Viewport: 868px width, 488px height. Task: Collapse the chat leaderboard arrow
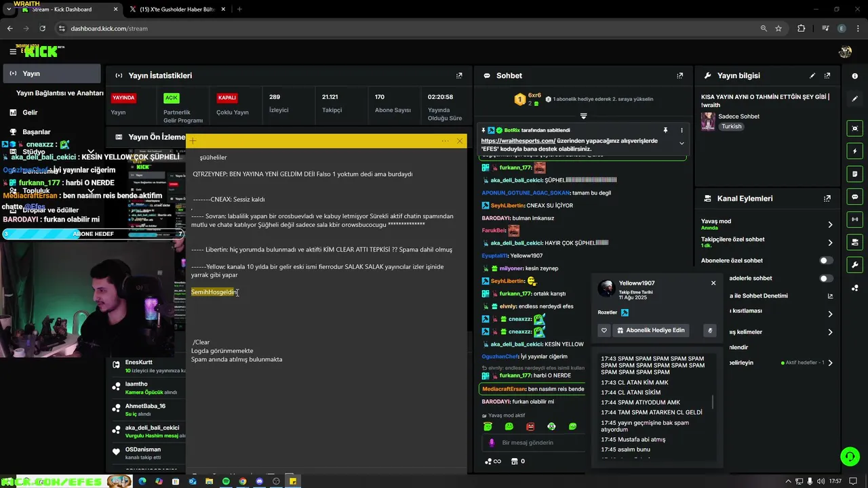(x=583, y=116)
